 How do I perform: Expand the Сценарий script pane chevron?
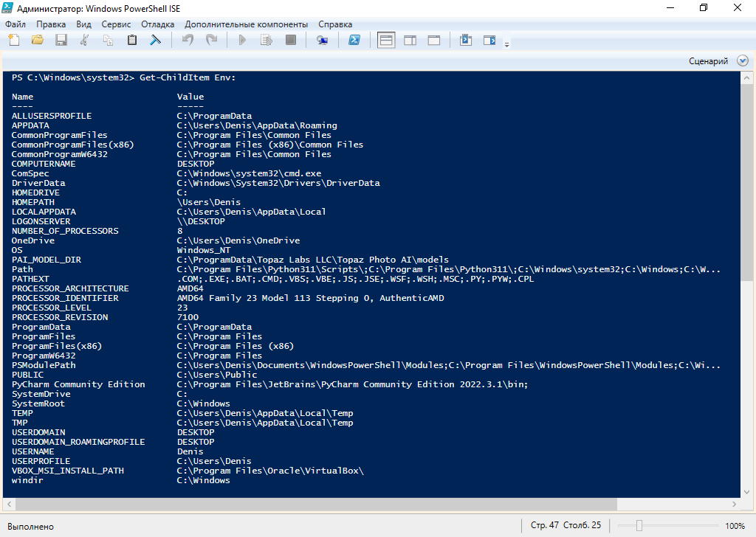click(x=742, y=61)
